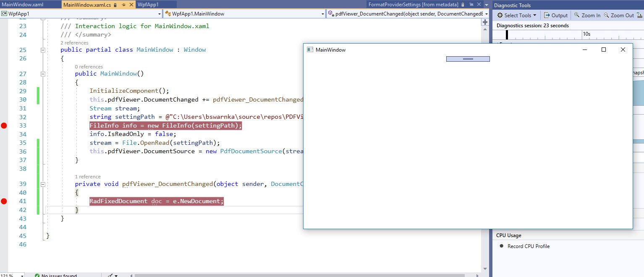This screenshot has height=277, width=644.
Task: Click the vertical scrollbar up arrow
Action: tap(485, 29)
